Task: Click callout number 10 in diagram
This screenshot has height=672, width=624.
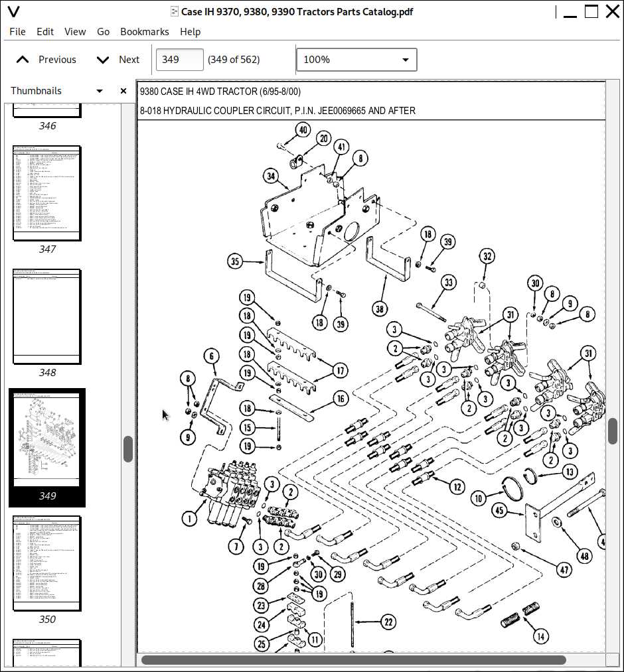Action: point(479,498)
